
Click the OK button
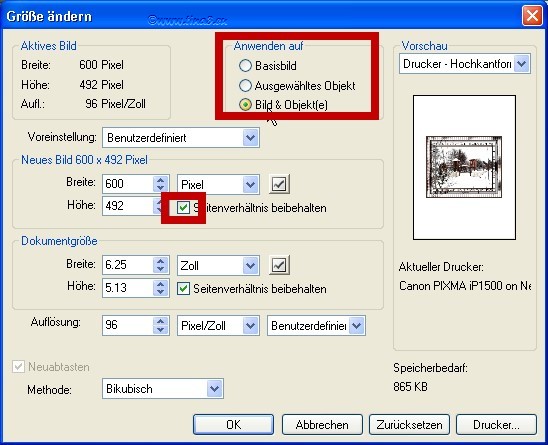click(233, 424)
